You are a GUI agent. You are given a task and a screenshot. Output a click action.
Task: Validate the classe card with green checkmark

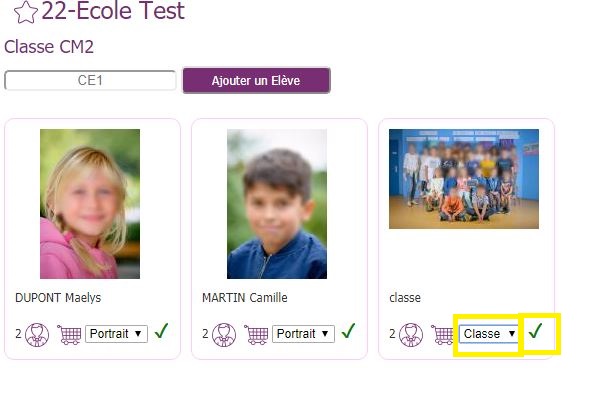[x=535, y=331]
